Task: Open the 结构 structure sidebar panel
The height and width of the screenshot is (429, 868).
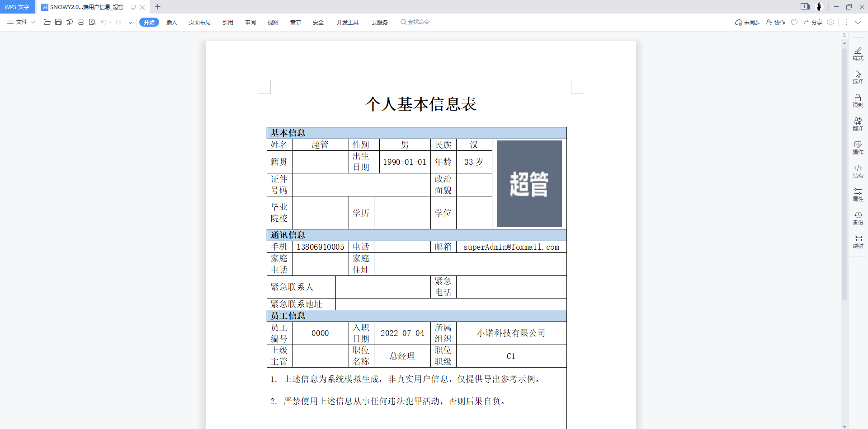Action: pos(858,172)
